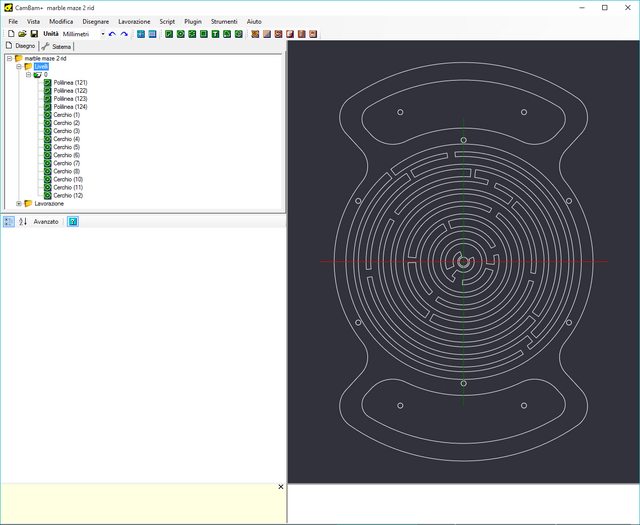The width and height of the screenshot is (640, 525).
Task: Collapse the Livelli tree node
Action: tap(19, 67)
